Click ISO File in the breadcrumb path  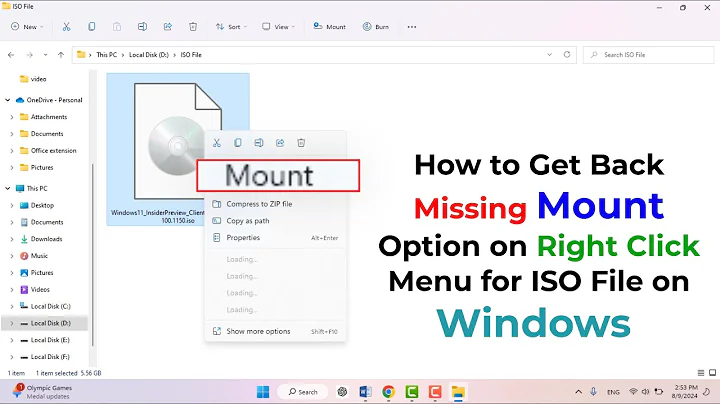coord(191,55)
